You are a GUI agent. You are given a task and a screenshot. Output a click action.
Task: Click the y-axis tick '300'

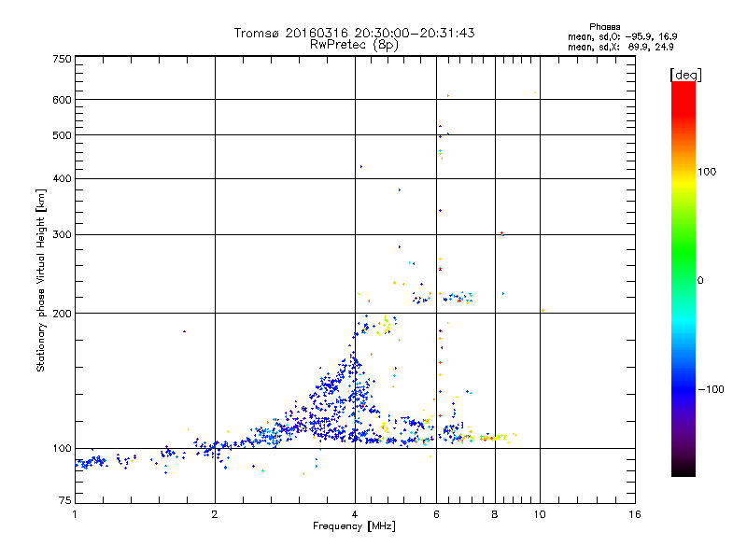click(62, 235)
